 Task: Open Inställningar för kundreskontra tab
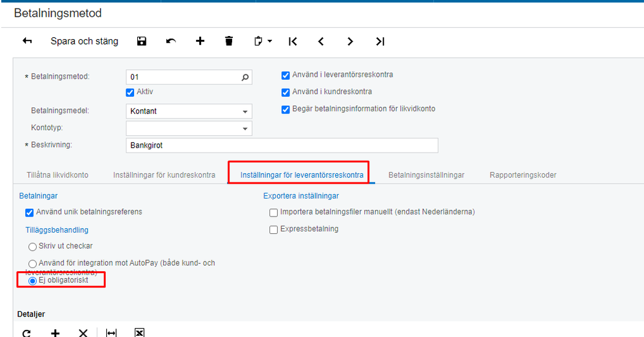164,175
